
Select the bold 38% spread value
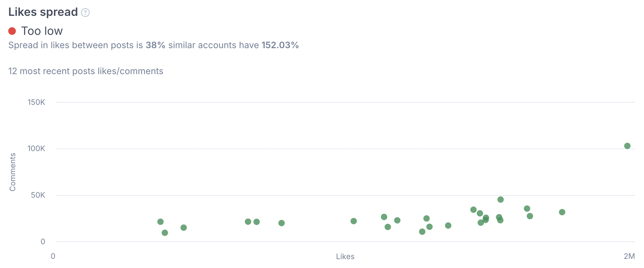coord(155,45)
